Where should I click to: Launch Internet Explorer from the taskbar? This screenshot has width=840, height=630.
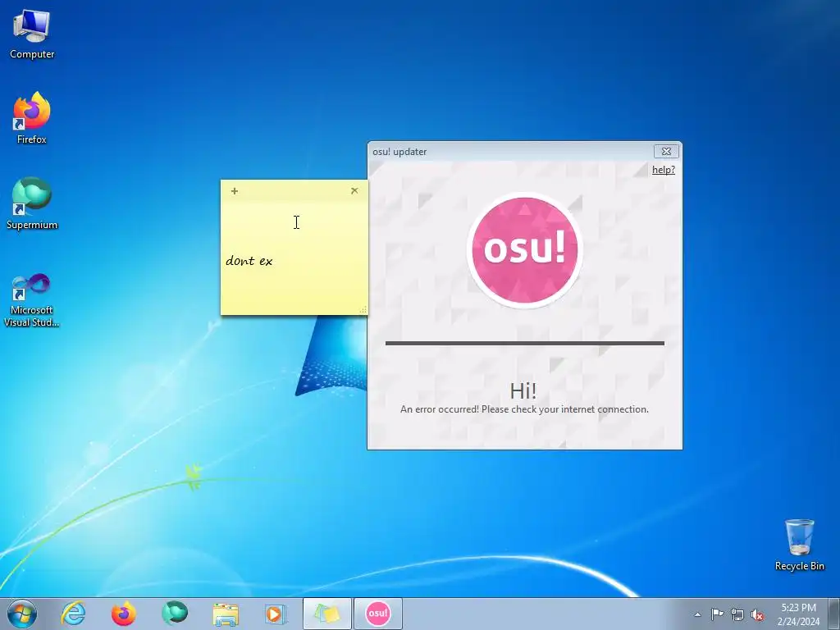[73, 614]
